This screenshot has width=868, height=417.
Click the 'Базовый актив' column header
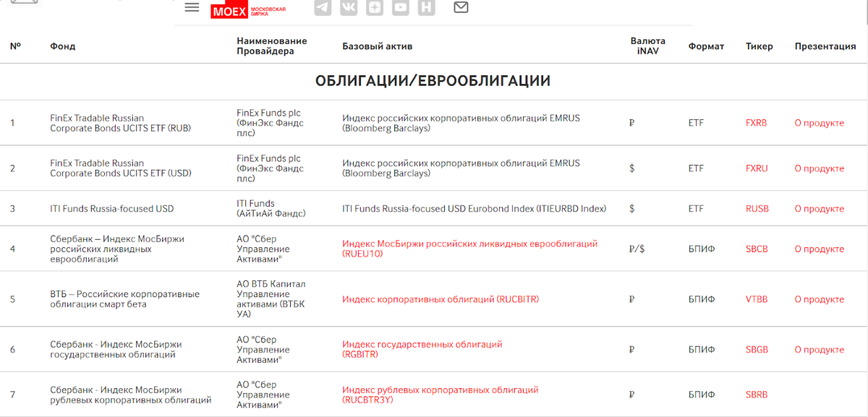pos(378,46)
